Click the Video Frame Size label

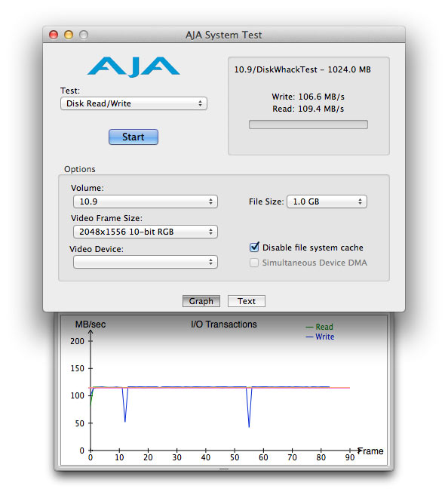point(106,218)
